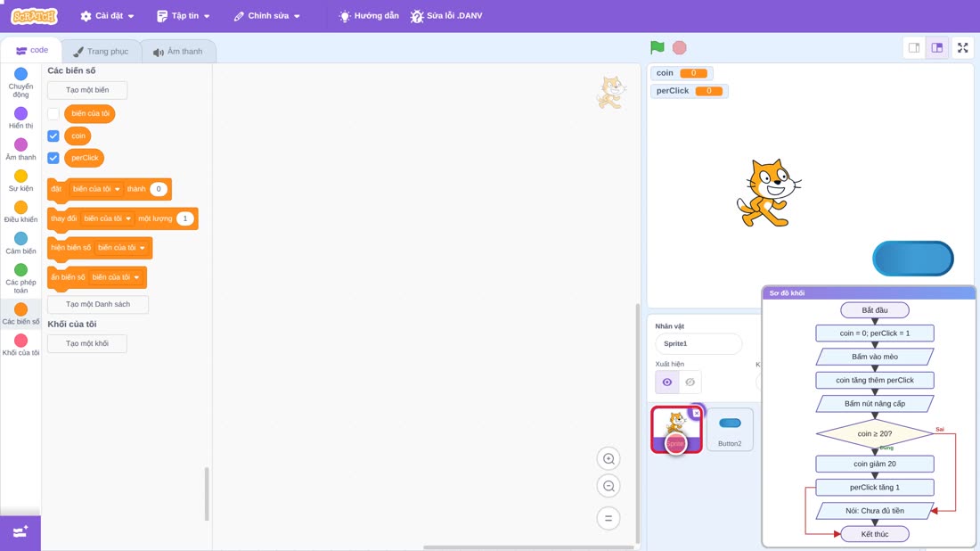Stop the project with the red stop icon
Viewport: 980px width, 551px height.
680,47
